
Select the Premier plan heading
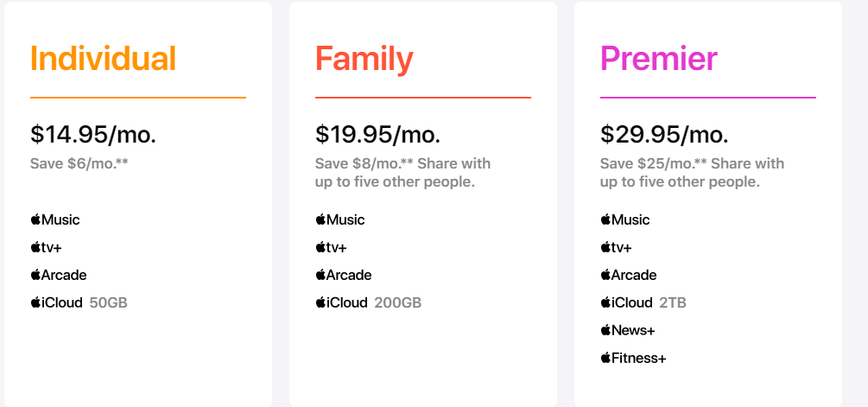click(x=659, y=58)
